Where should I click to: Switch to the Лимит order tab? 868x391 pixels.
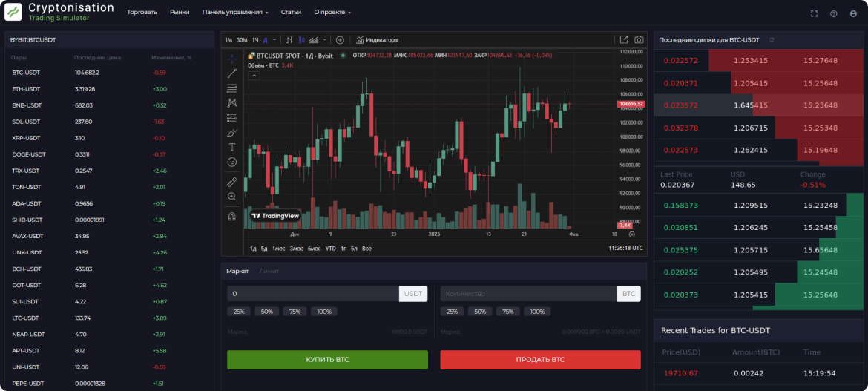tap(269, 272)
